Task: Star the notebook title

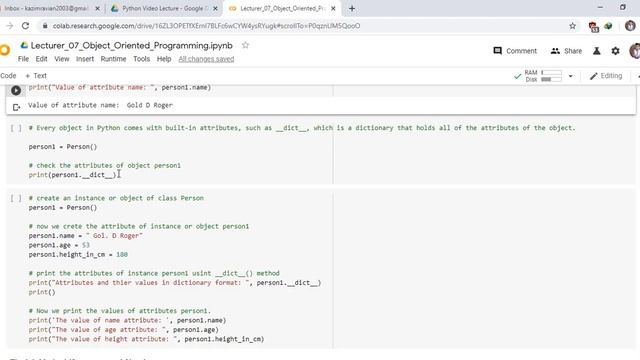Action: [x=245, y=45]
